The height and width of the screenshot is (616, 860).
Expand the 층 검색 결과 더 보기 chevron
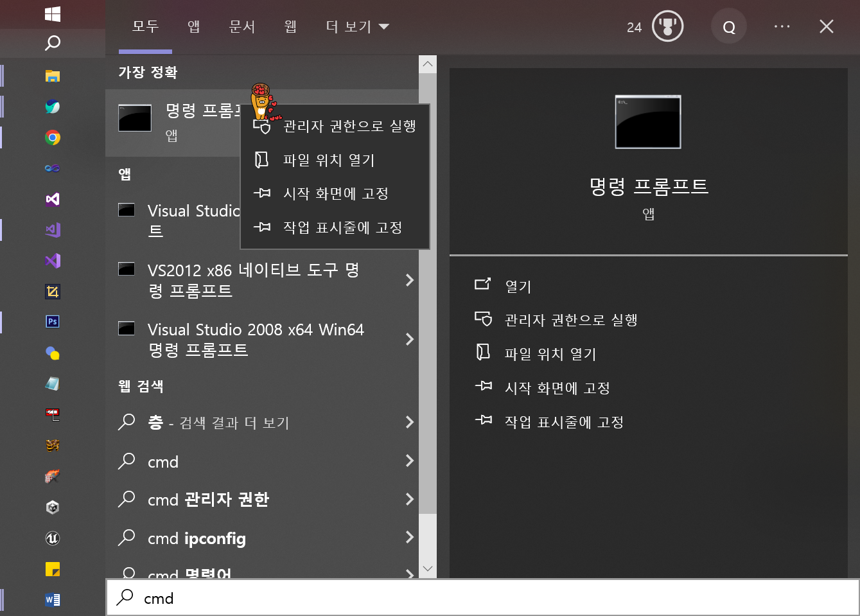click(x=409, y=422)
